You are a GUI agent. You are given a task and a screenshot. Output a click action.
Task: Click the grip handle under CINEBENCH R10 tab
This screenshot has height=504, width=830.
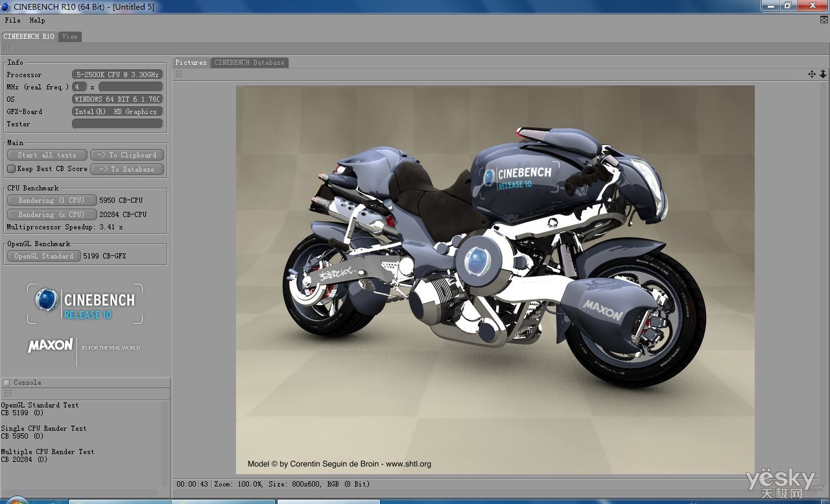click(x=7, y=49)
